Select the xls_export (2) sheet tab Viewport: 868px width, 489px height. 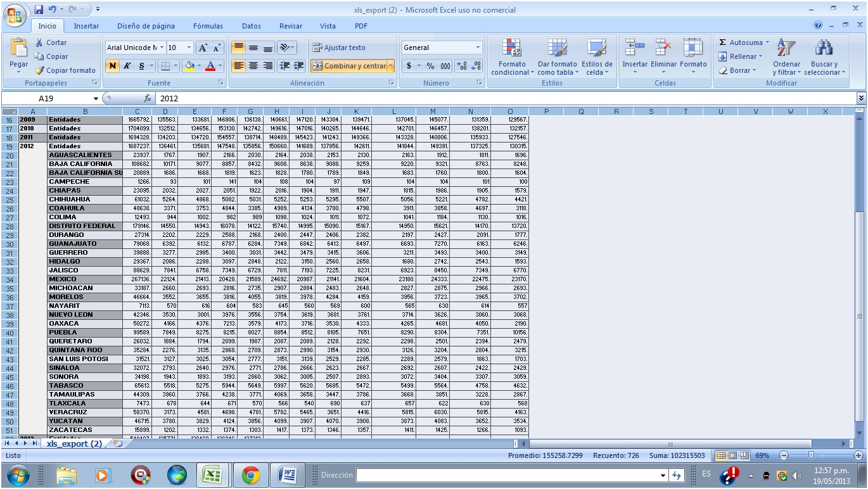point(73,443)
